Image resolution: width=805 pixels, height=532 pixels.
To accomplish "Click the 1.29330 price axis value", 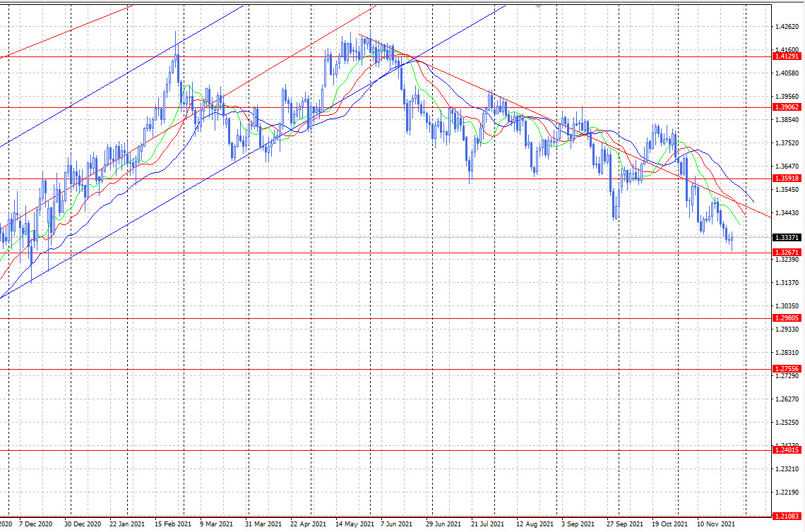I will click(787, 330).
